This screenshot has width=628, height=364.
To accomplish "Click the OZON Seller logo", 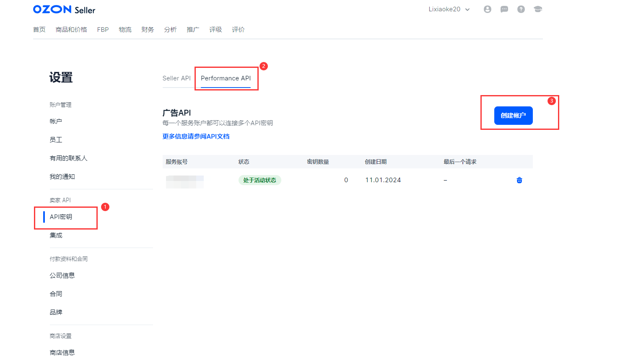I will (x=64, y=10).
